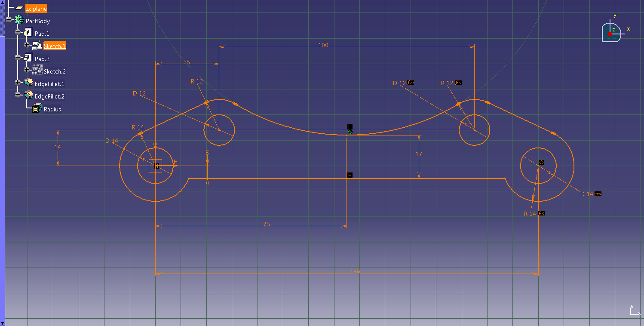Select the EdgeFillet.2 tree label
This screenshot has width=644, height=326.
click(49, 96)
